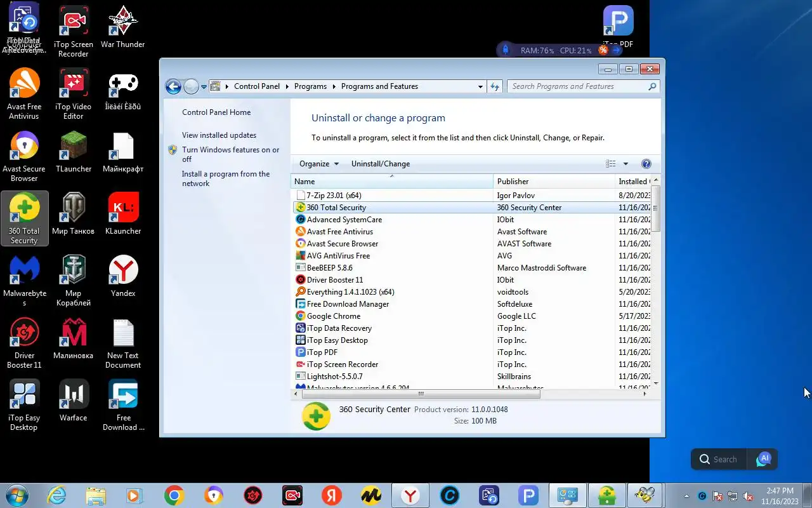Open Control Panel Home link
Screen dimensions: 812x508
tap(216, 112)
